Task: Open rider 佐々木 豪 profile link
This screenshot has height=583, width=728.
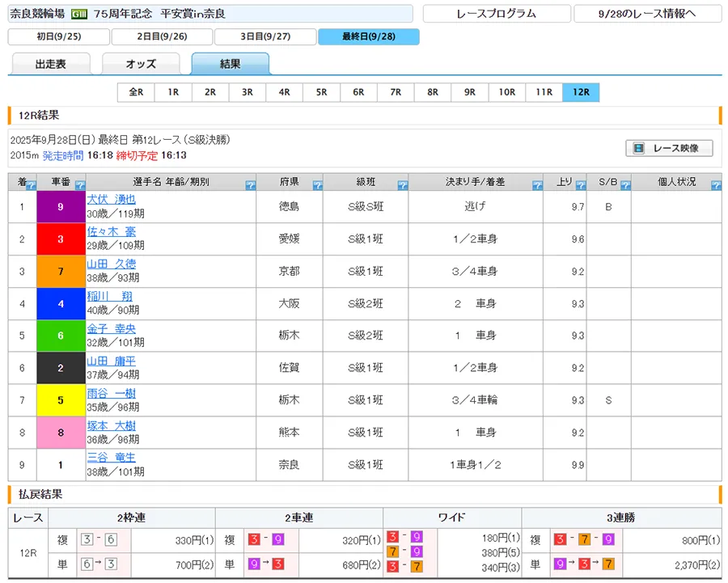Action: (112, 232)
